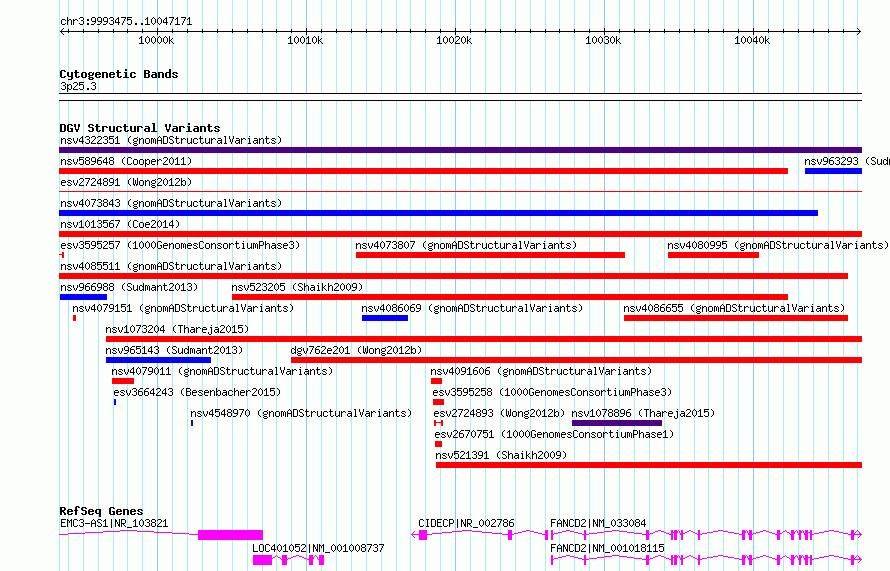Click the blue bar under nsv963293

[x=833, y=171]
